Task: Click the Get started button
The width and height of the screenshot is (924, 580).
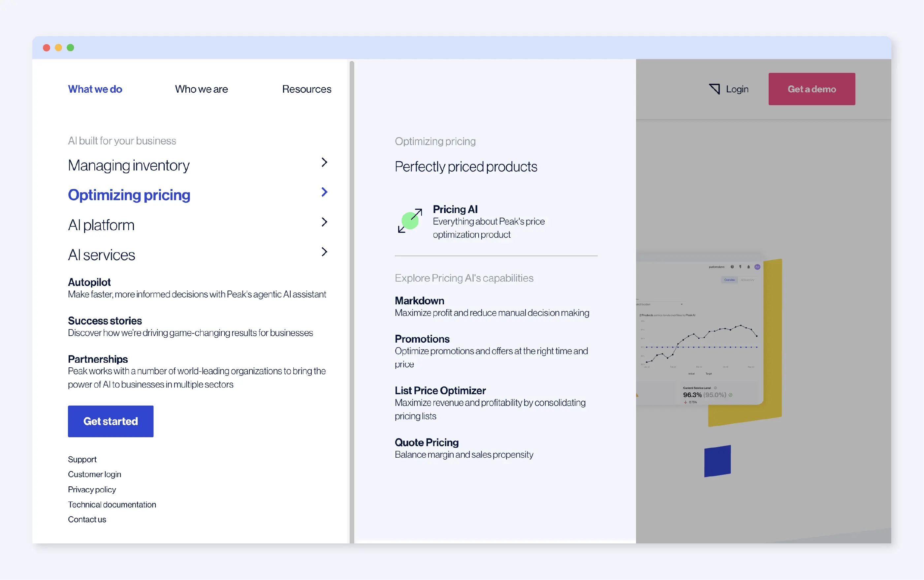Action: click(x=111, y=421)
